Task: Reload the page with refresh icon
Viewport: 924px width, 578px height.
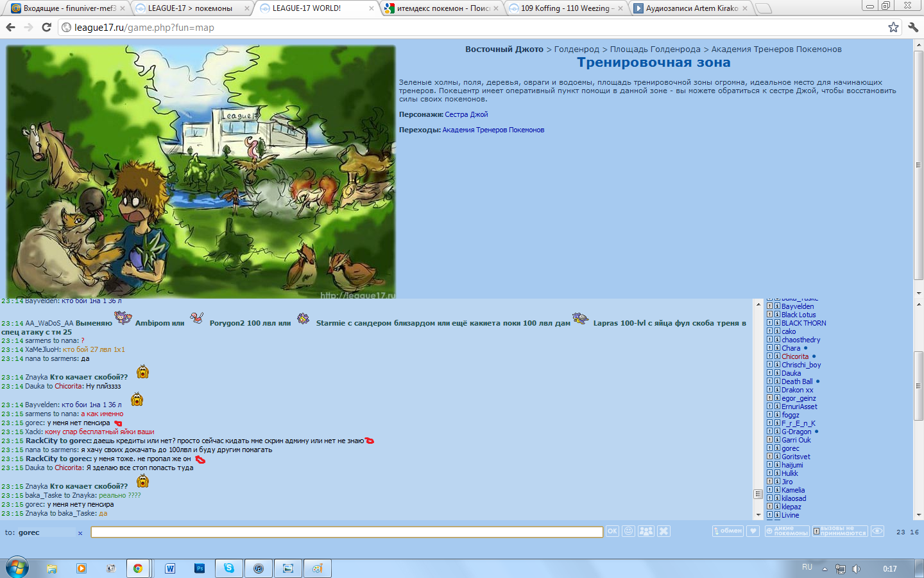Action: [46, 27]
